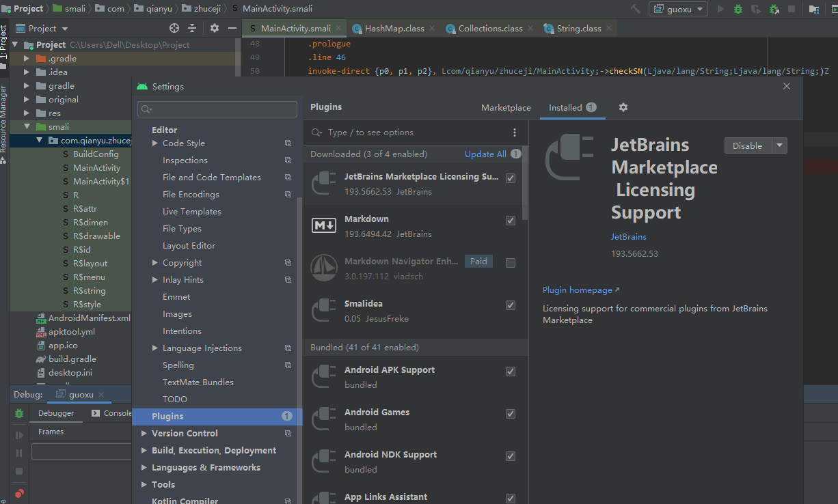Open the Plugins gear settings icon

(x=623, y=107)
